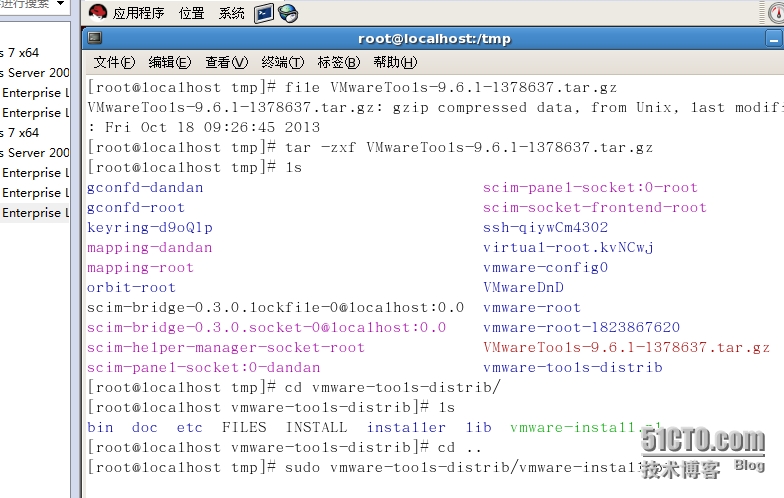784x498 pixels.
Task: Open the 终端(T) menu
Action: 282,62
